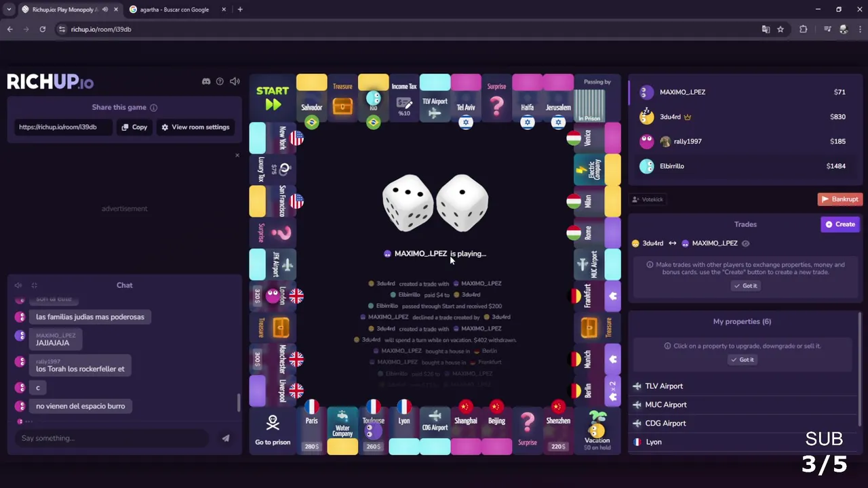Viewport: 868px width, 488px height.
Task: Open the help question mark icon
Action: pyautogui.click(x=220, y=81)
